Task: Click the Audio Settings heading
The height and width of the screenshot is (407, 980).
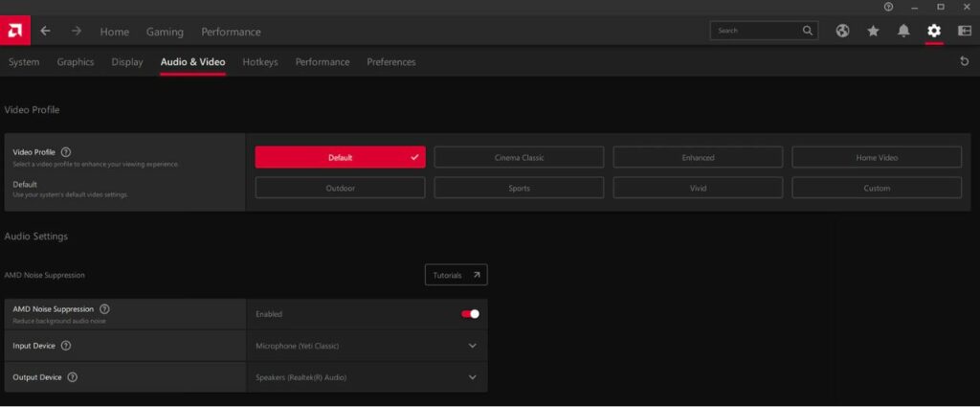Action: click(x=36, y=237)
